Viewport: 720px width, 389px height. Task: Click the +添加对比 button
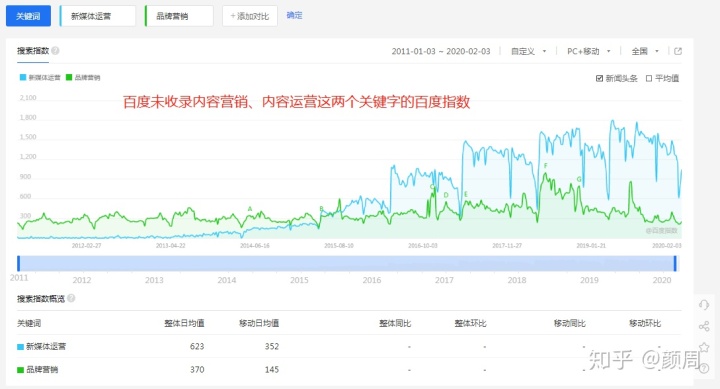pyautogui.click(x=250, y=16)
